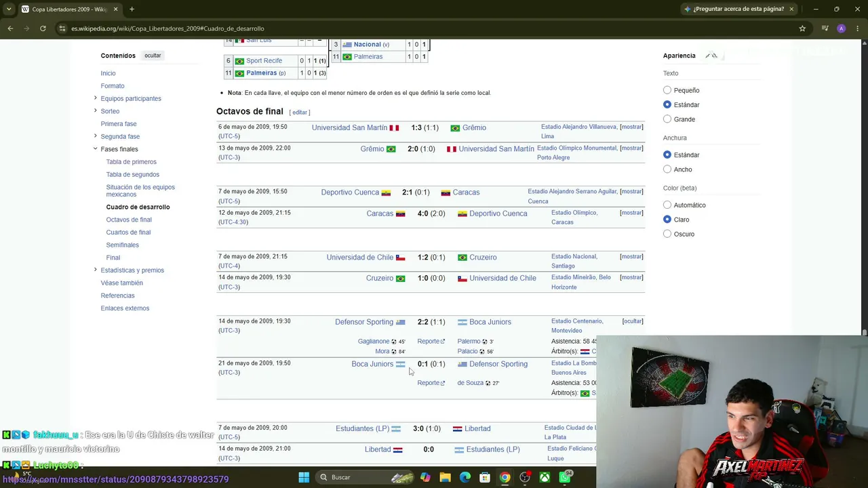The image size is (868, 488).
Task: Show details for Cruzeiro 1:0 Universidad de Chile
Action: pos(631,277)
